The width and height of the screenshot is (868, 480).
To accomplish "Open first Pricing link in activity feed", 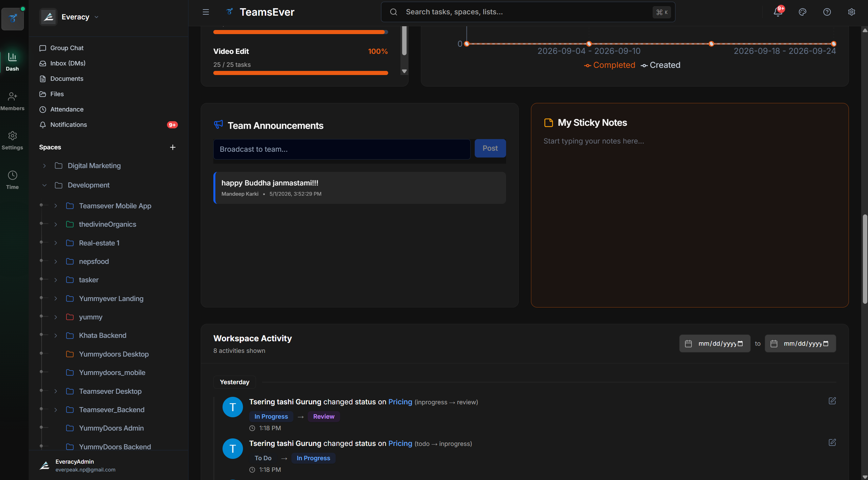I will (400, 402).
